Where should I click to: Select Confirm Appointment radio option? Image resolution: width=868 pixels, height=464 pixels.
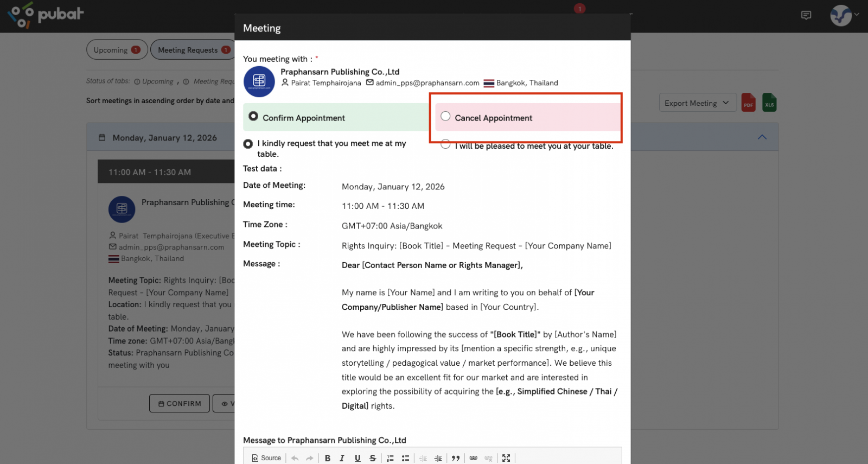(253, 117)
